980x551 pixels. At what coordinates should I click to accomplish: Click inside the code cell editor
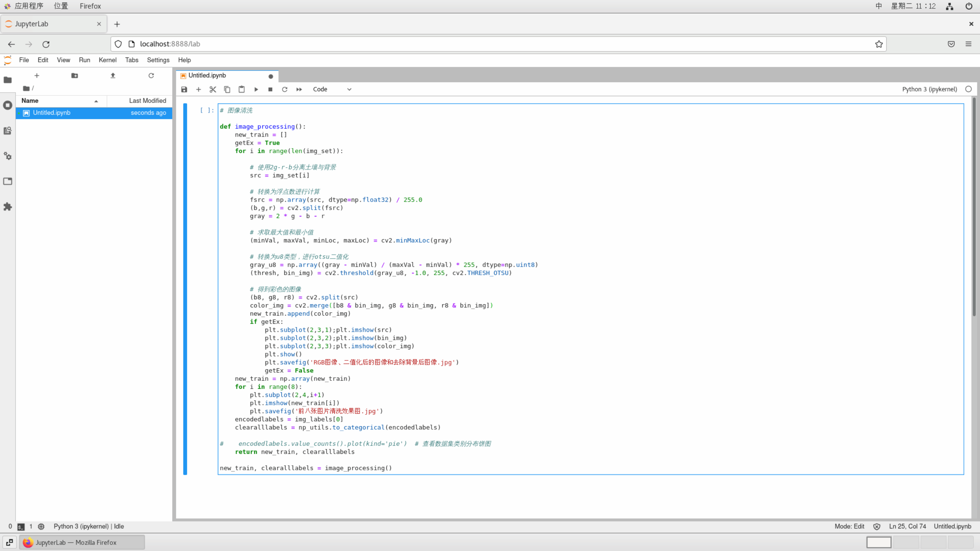[x=591, y=289]
